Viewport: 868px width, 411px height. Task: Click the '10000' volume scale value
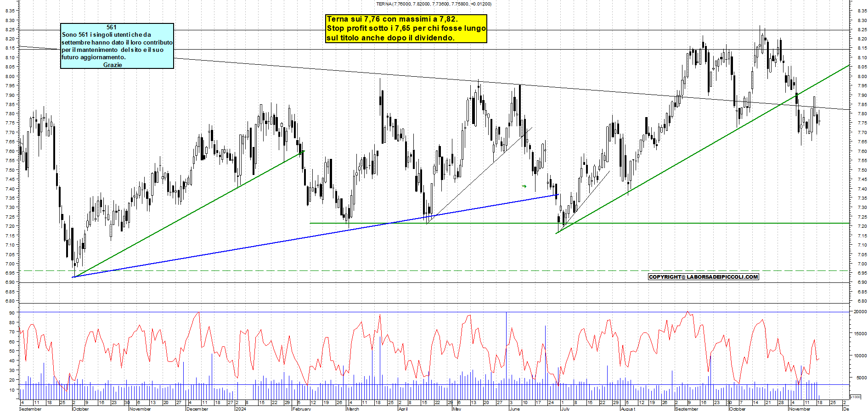pos(860,355)
